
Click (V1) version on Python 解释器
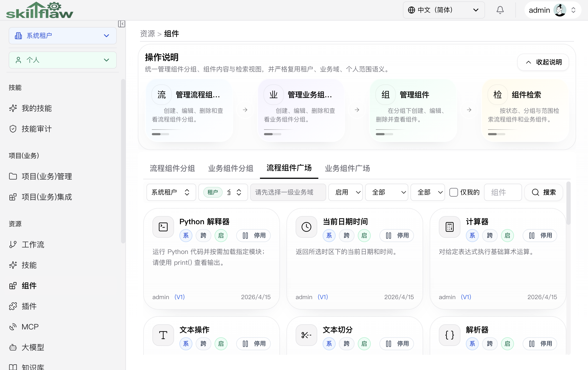(x=179, y=297)
